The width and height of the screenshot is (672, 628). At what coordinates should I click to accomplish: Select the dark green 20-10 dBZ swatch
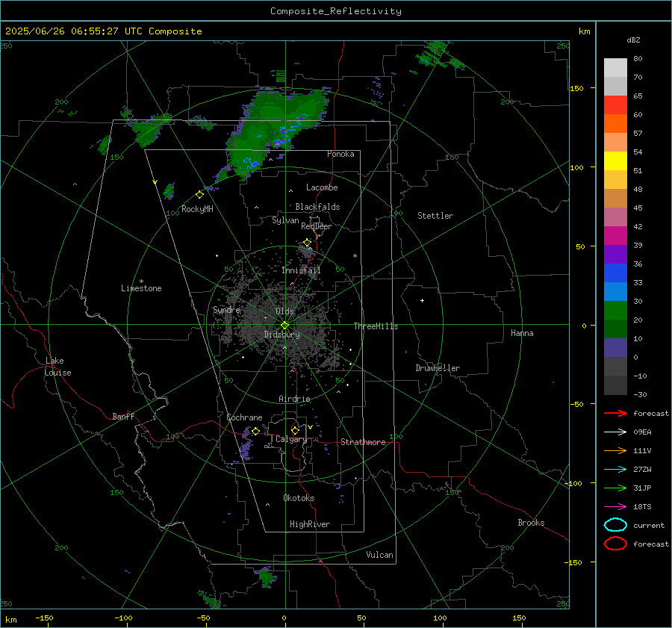(615, 329)
